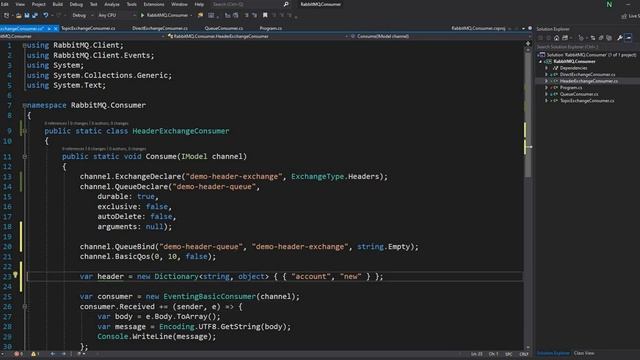Switch to TopicExchangeConsumer.cs tab
640x360 pixels.
pos(88,29)
